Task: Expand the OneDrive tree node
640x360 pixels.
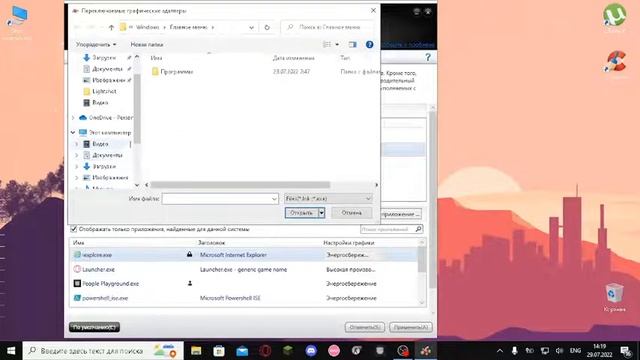Action: coord(73,118)
